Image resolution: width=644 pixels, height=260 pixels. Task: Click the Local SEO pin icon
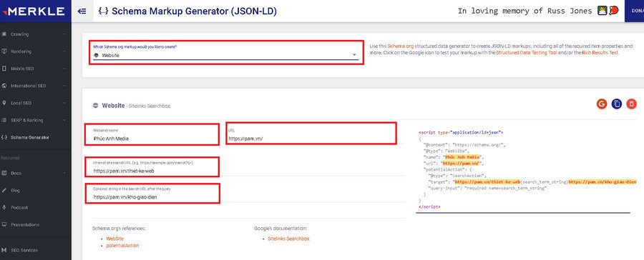(4, 104)
